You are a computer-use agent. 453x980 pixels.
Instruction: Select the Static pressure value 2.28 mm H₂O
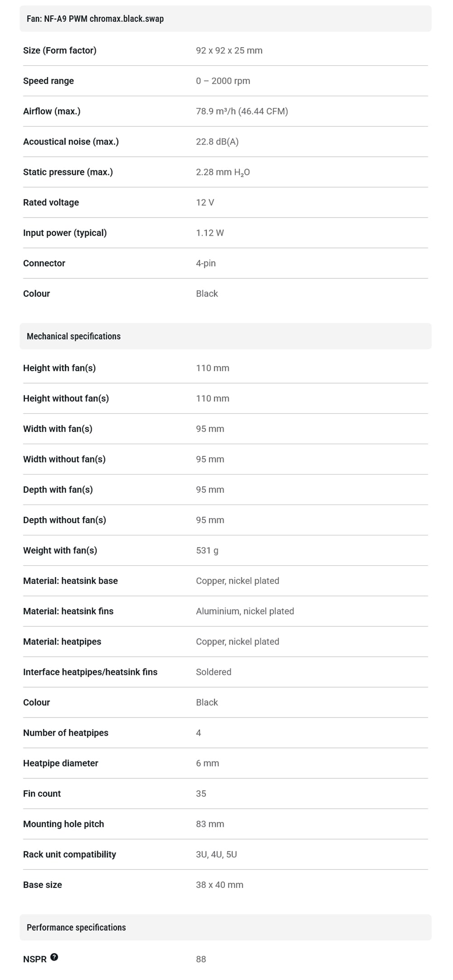[222, 172]
